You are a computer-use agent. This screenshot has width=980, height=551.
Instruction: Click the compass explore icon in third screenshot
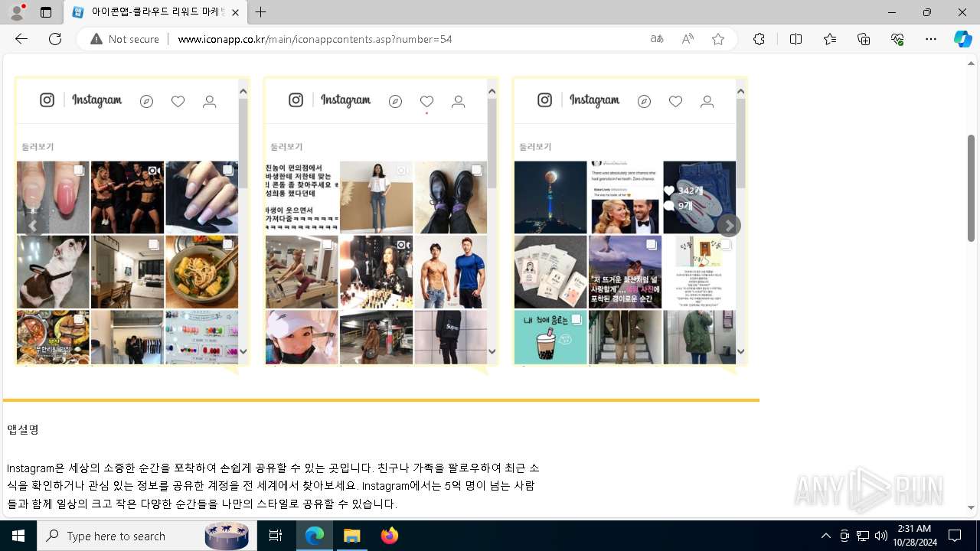645,102
